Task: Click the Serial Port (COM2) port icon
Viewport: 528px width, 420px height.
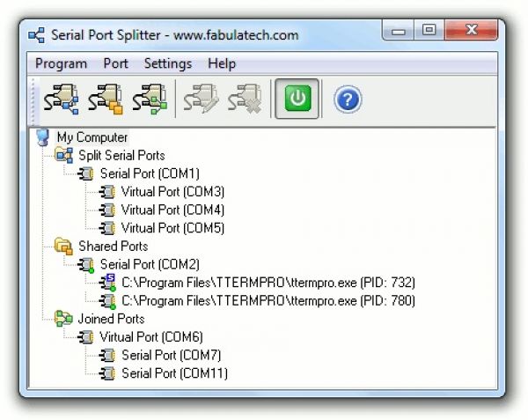Action: (86, 265)
